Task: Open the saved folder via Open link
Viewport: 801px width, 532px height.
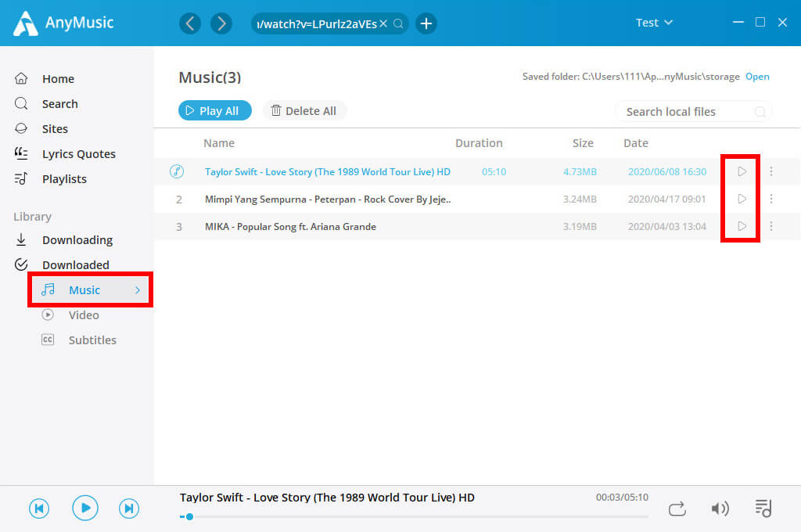Action: click(x=757, y=76)
